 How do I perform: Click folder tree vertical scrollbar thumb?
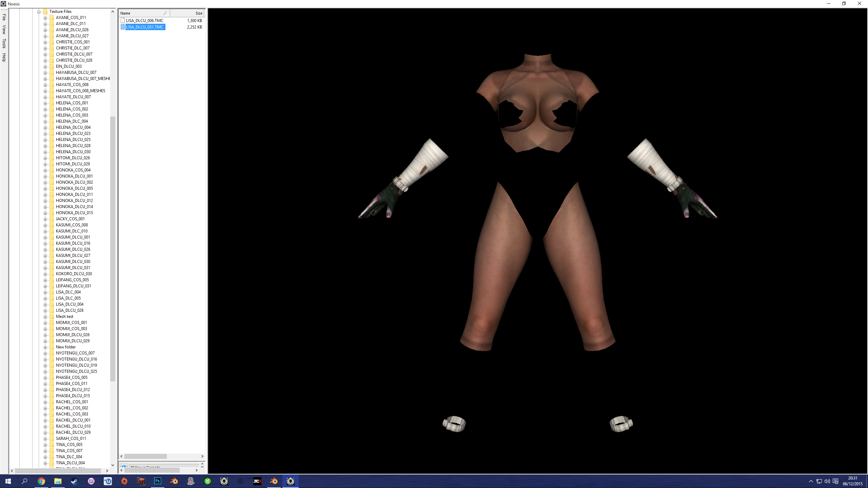click(x=113, y=249)
